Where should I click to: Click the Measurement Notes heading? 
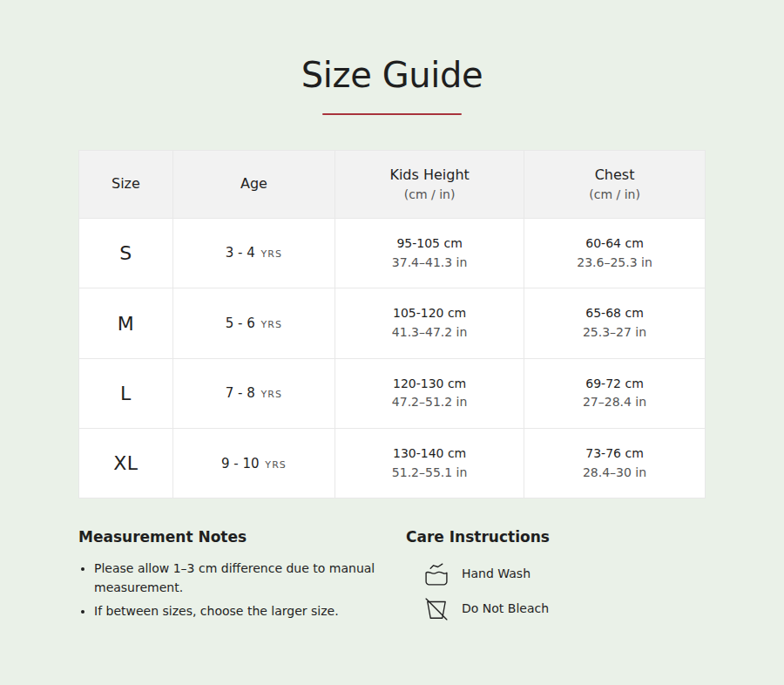(163, 537)
